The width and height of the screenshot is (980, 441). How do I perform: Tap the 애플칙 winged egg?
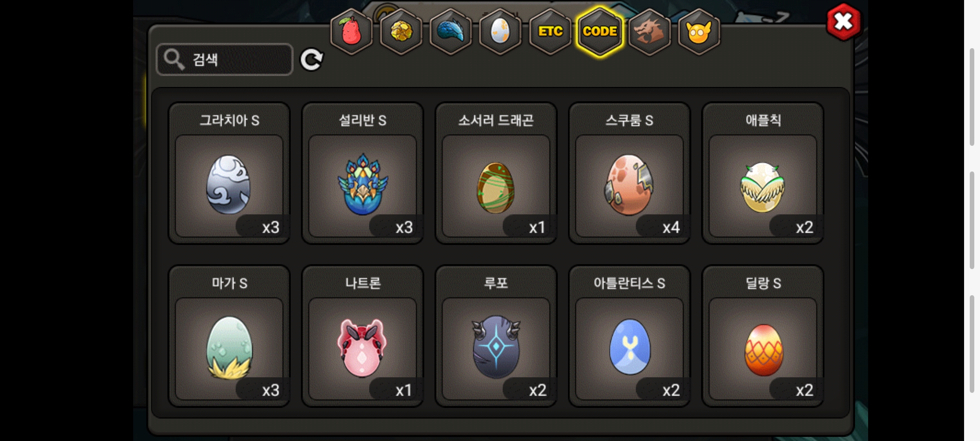pyautogui.click(x=763, y=173)
